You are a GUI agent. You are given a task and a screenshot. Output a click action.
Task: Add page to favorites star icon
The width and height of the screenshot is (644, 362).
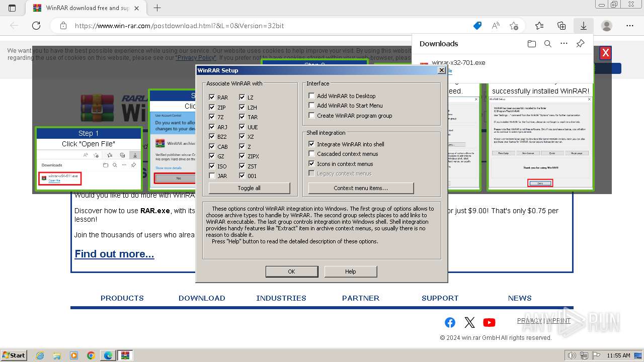pyautogui.click(x=514, y=26)
